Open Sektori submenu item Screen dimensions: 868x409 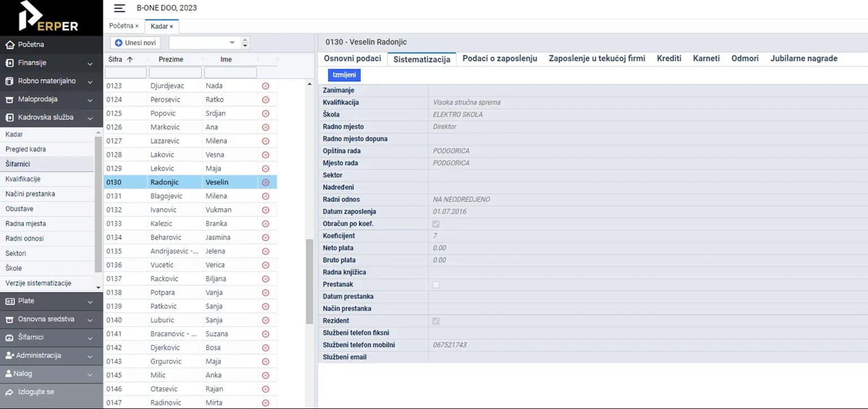47,254
